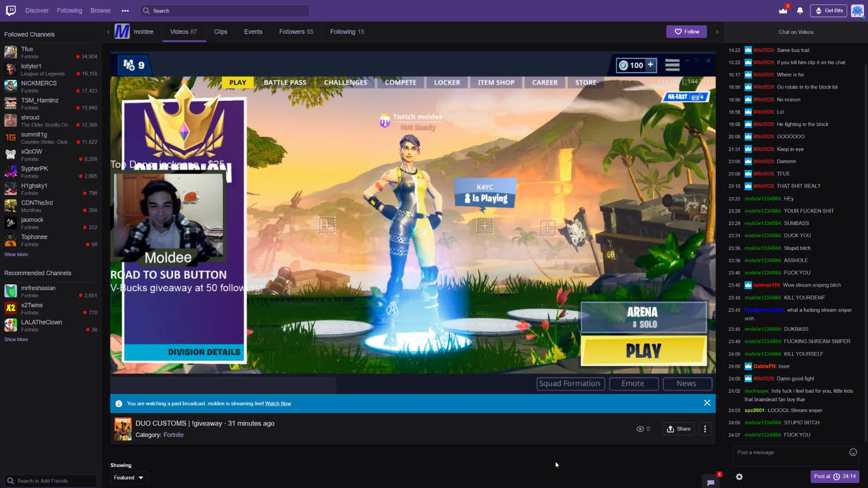
Task: Open the Featured videos dropdown
Action: pos(129,478)
